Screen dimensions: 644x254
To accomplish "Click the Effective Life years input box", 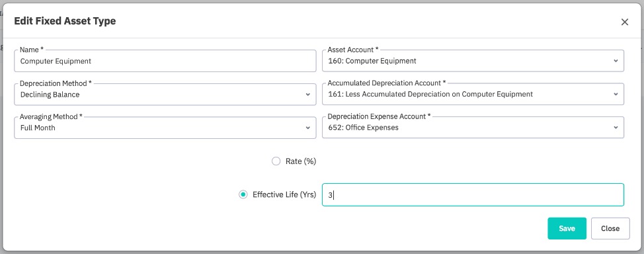I will [x=473, y=195].
